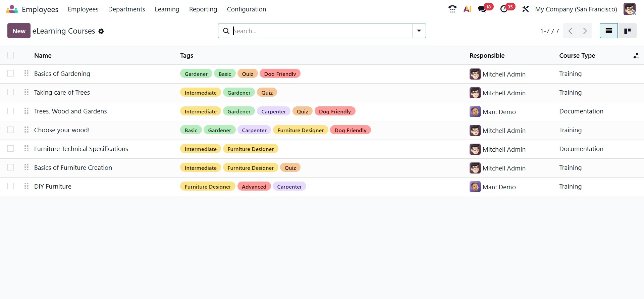Open the VoIP phone icon
644x299 pixels.
pyautogui.click(x=452, y=9)
